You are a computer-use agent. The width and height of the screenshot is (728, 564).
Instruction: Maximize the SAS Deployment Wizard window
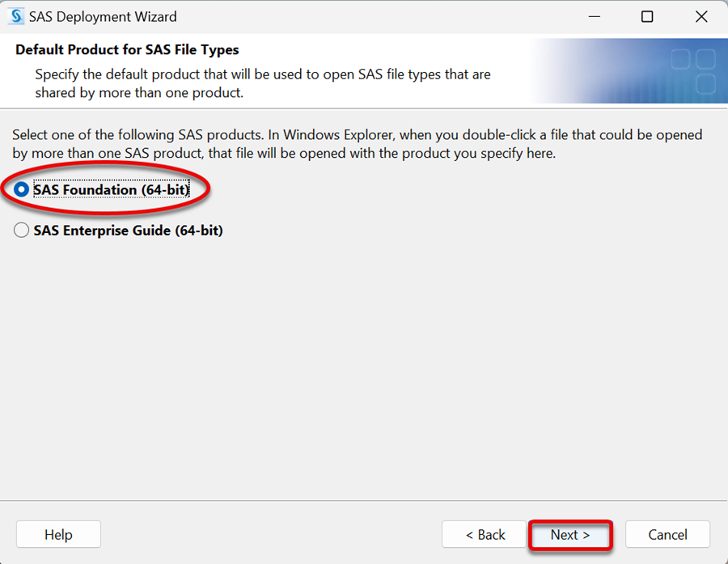[647, 17]
